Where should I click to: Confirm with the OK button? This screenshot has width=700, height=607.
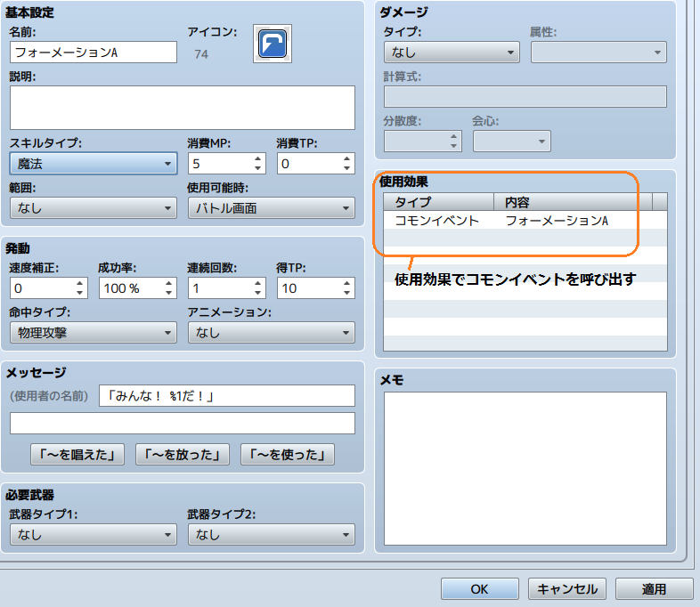click(479, 589)
